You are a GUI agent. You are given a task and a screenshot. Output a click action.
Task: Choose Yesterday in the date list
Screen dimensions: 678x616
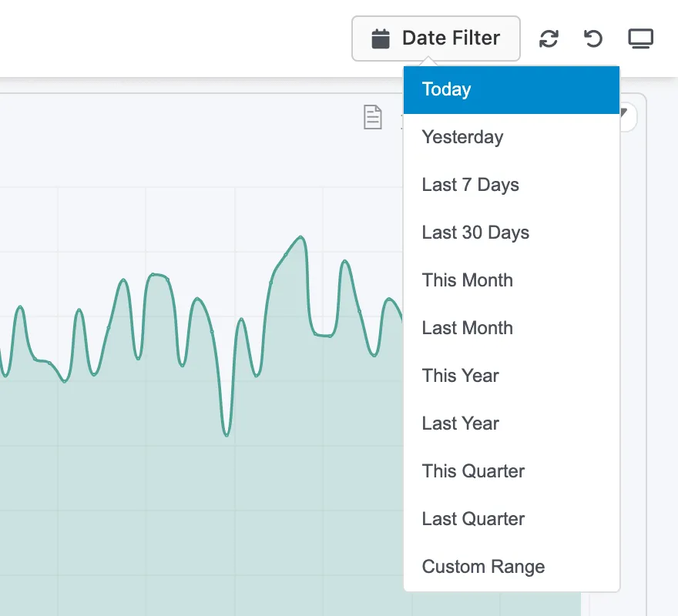click(512, 138)
